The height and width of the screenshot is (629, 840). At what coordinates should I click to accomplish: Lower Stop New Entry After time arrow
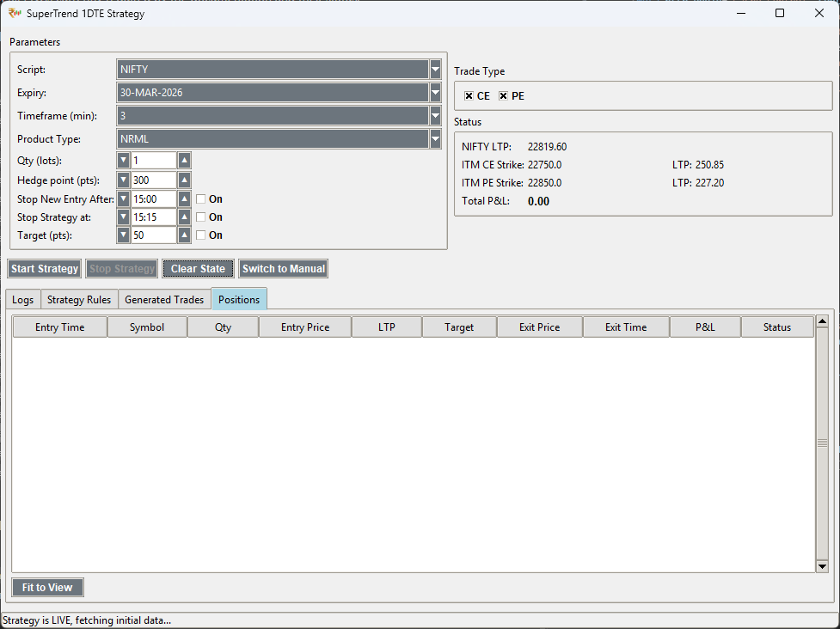(x=123, y=199)
